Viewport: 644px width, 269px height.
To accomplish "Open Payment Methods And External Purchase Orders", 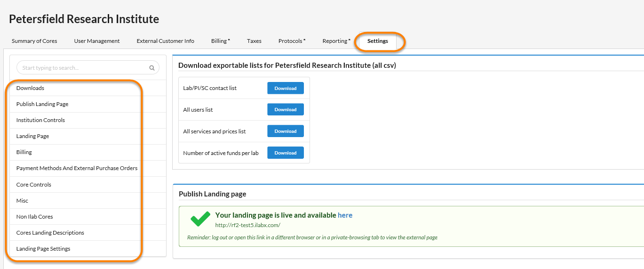I will pyautogui.click(x=77, y=168).
